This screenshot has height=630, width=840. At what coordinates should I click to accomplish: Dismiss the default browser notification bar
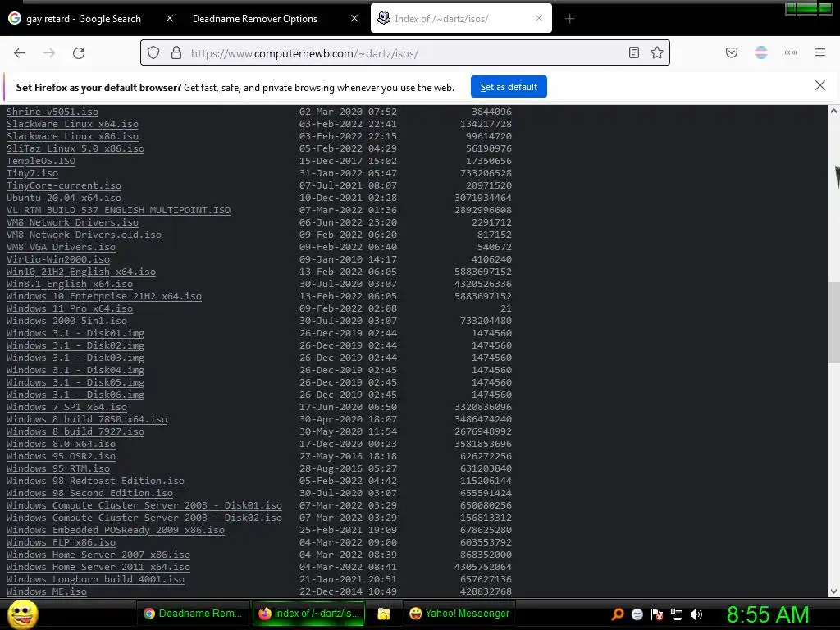(820, 85)
